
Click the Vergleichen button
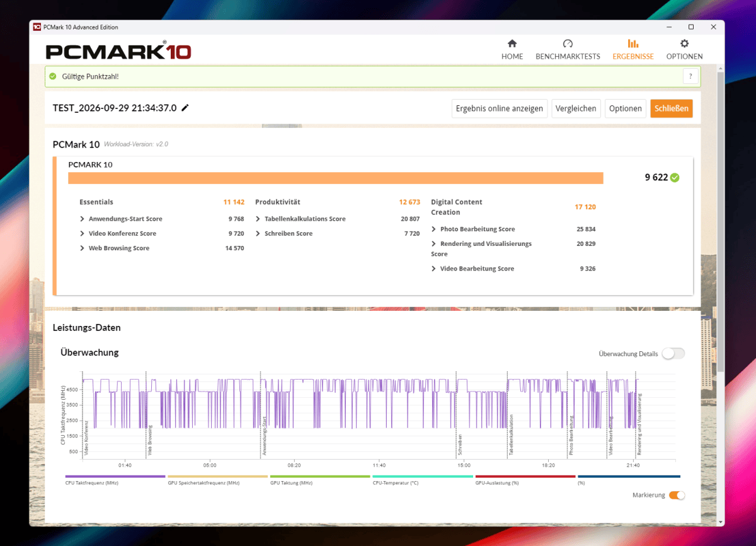[576, 108]
